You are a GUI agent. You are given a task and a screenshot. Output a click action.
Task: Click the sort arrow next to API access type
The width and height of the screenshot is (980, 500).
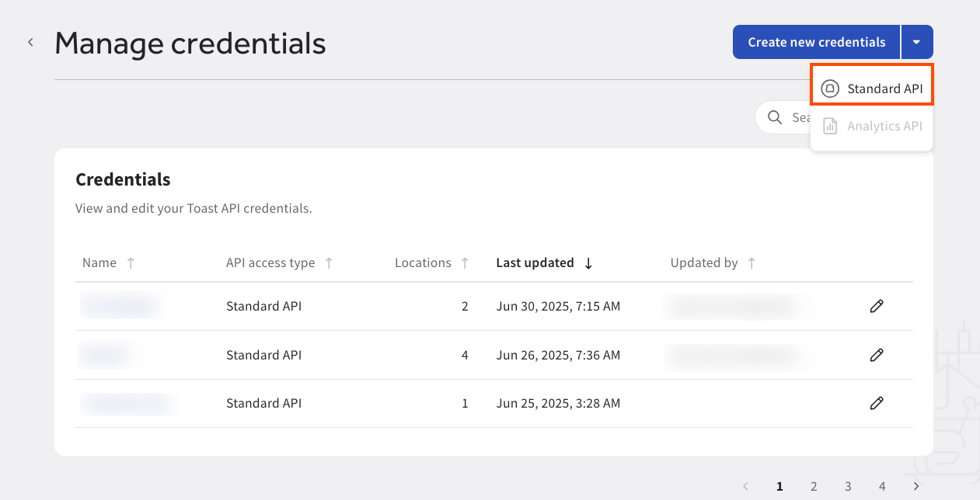(x=329, y=263)
